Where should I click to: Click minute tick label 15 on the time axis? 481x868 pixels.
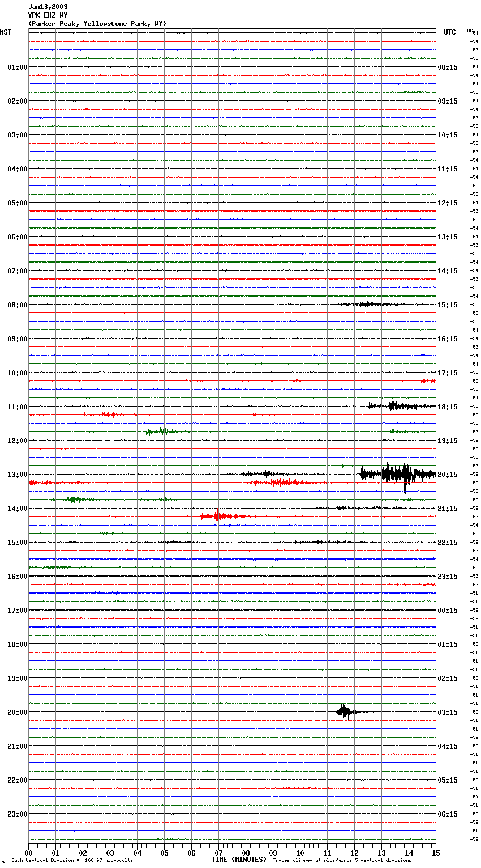pyautogui.click(x=436, y=853)
